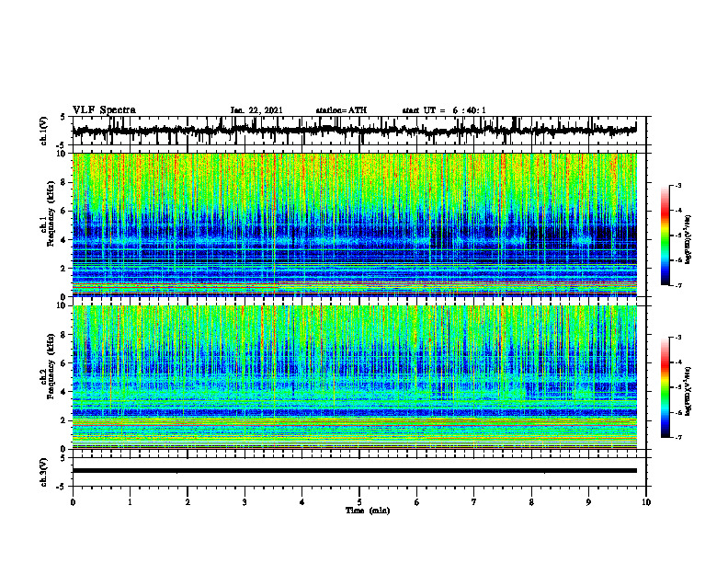Click the ch.1 voltage waveform trace panel

(358, 131)
